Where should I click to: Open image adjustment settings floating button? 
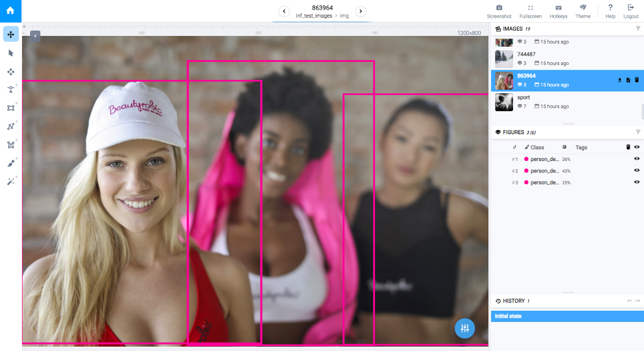pos(465,328)
